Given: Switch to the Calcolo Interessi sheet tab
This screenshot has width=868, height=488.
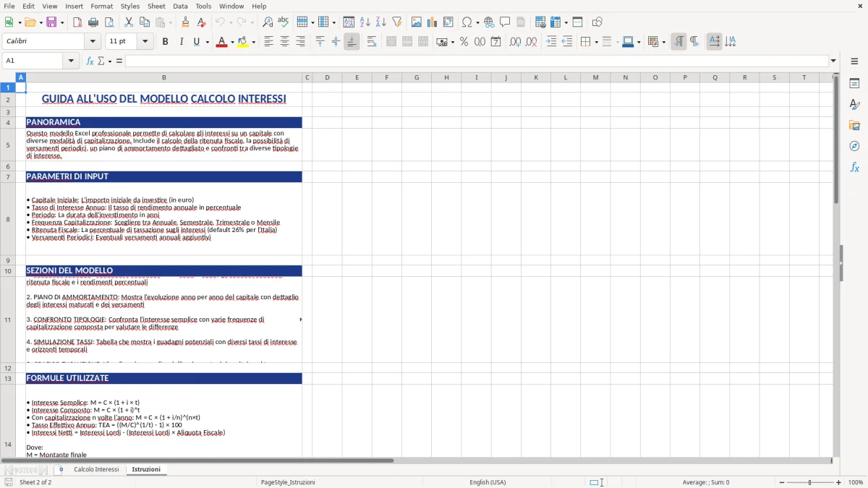Looking at the screenshot, I should point(96,470).
